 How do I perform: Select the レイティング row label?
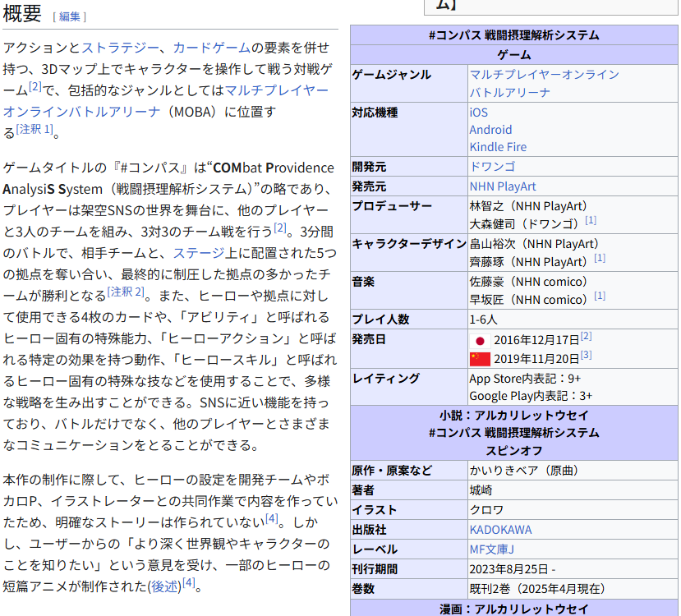pyautogui.click(x=386, y=378)
